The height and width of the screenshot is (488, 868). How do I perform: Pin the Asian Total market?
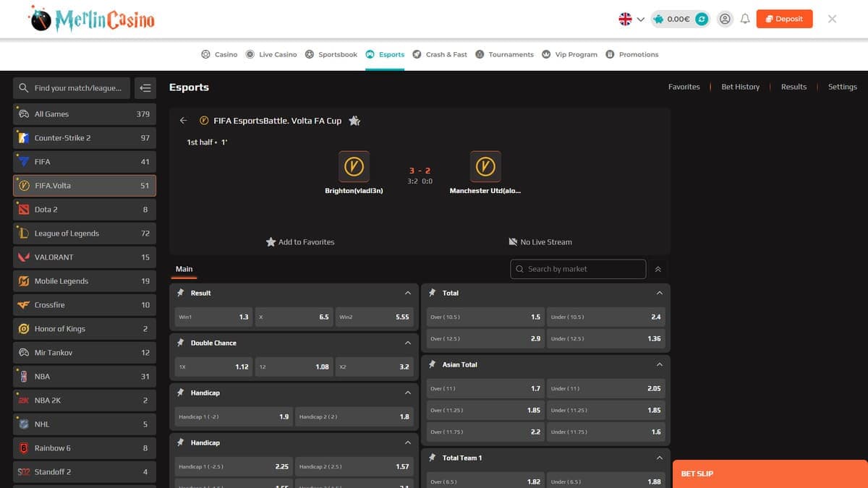(433, 364)
